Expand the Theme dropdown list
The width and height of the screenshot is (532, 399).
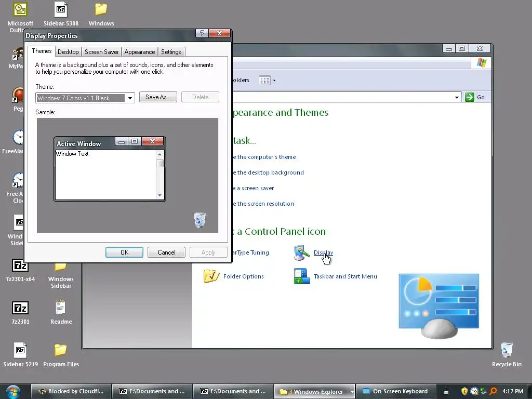coord(130,98)
